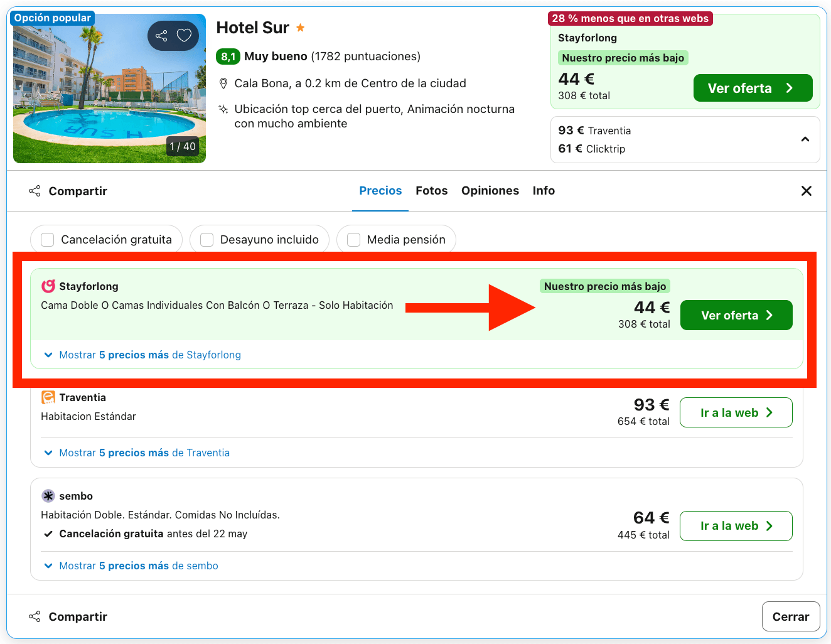Click the 8,1 rating badge

pos(228,56)
